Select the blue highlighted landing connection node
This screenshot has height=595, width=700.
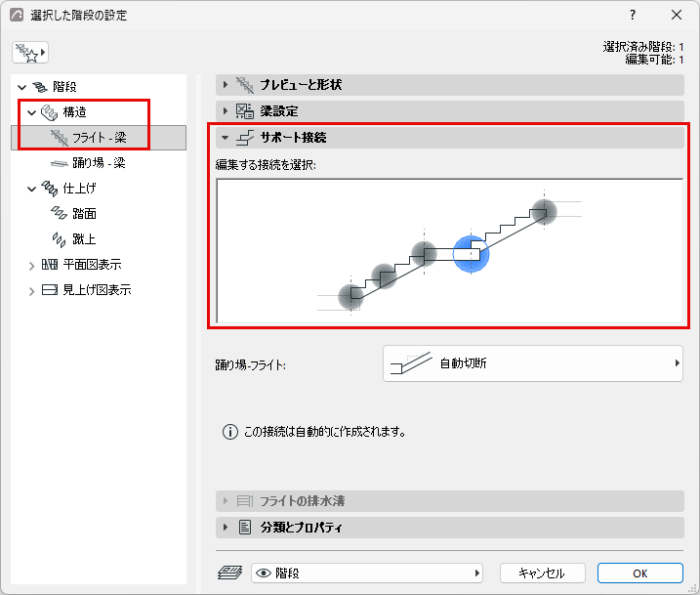pyautogui.click(x=471, y=254)
